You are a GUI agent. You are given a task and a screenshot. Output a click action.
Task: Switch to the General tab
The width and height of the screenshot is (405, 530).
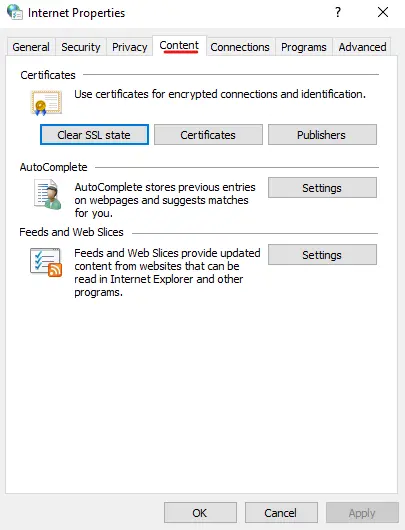tap(31, 47)
